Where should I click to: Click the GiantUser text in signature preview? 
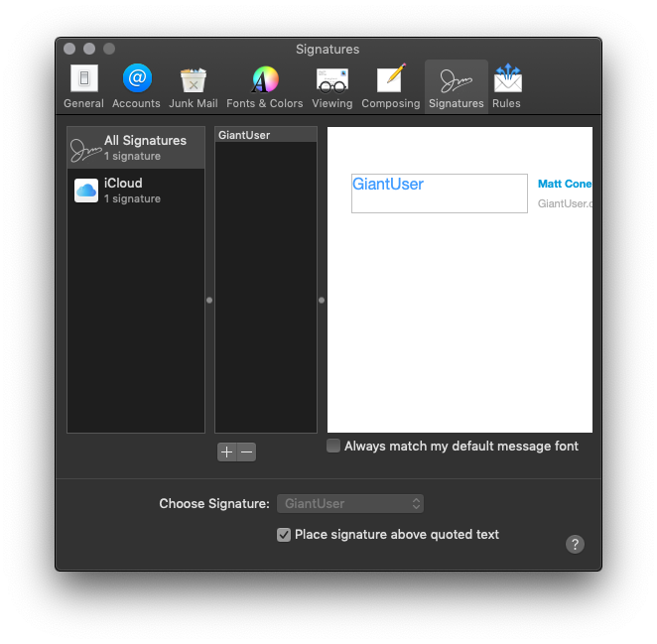coord(388,185)
